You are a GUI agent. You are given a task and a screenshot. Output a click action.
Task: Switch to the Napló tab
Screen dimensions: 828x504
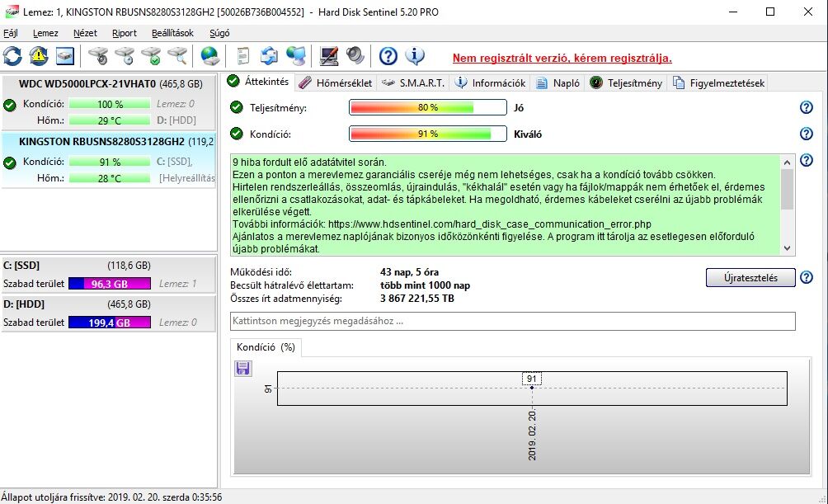pyautogui.click(x=558, y=83)
